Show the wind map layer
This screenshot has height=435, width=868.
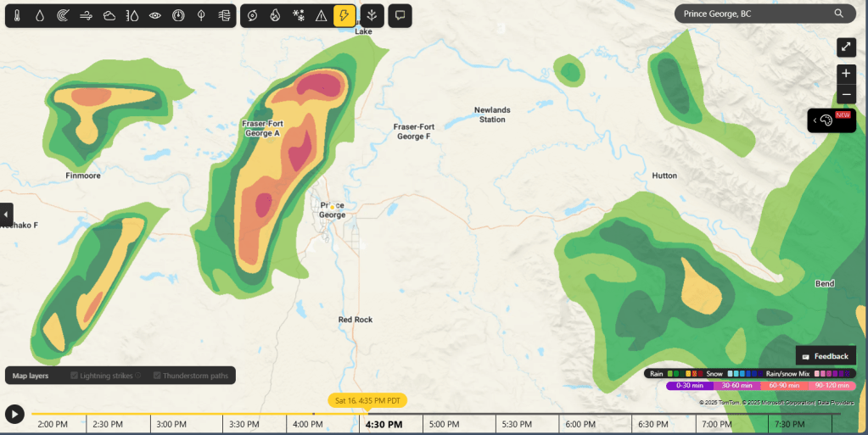point(86,15)
